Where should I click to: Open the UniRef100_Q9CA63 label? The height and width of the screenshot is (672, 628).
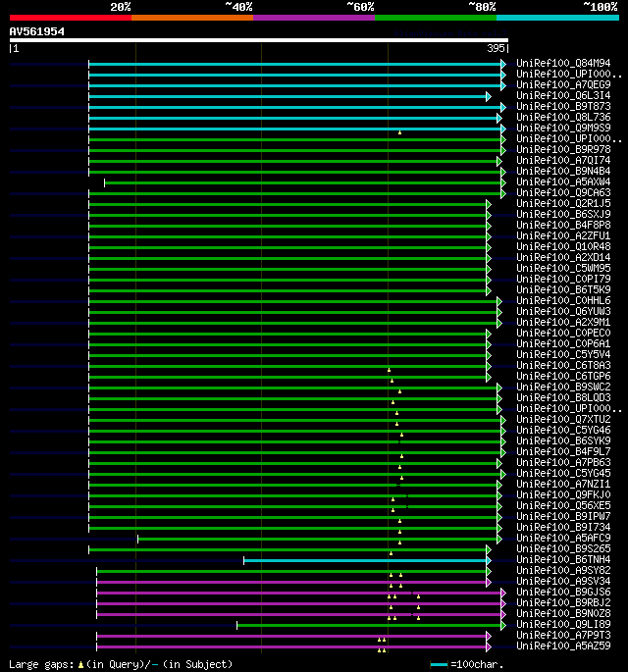563,193
